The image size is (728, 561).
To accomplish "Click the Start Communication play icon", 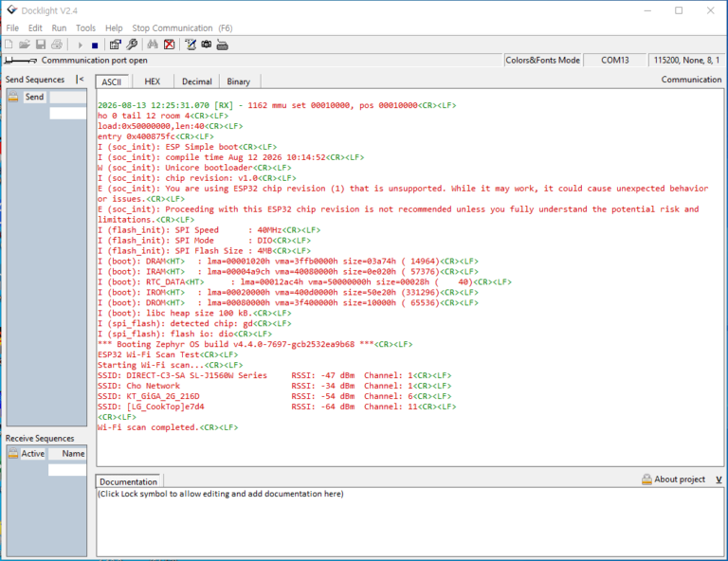I will [80, 45].
